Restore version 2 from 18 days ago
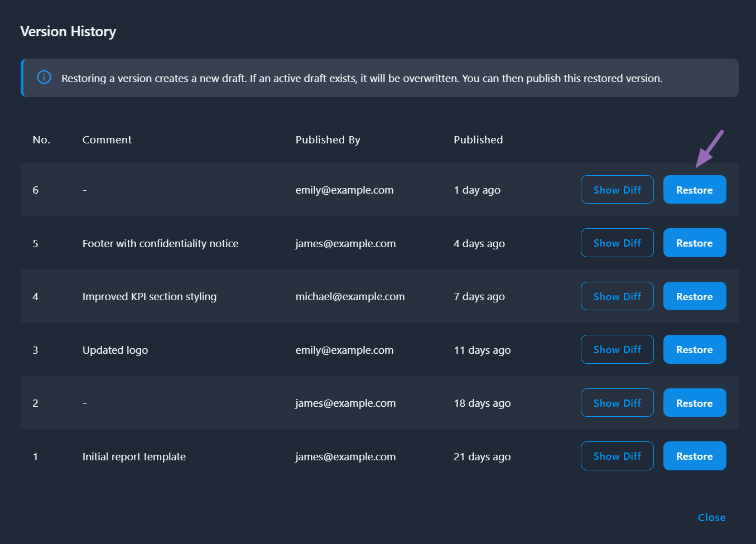 695,402
